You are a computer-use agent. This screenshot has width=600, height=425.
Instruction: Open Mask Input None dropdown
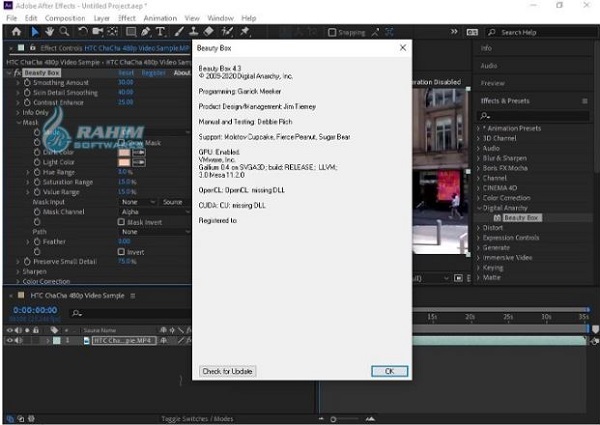(138, 202)
